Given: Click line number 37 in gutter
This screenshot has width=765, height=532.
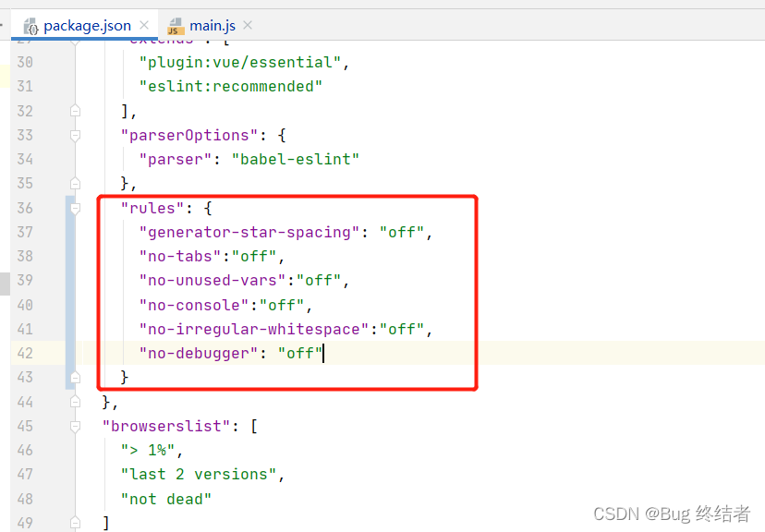Looking at the screenshot, I should [25, 232].
